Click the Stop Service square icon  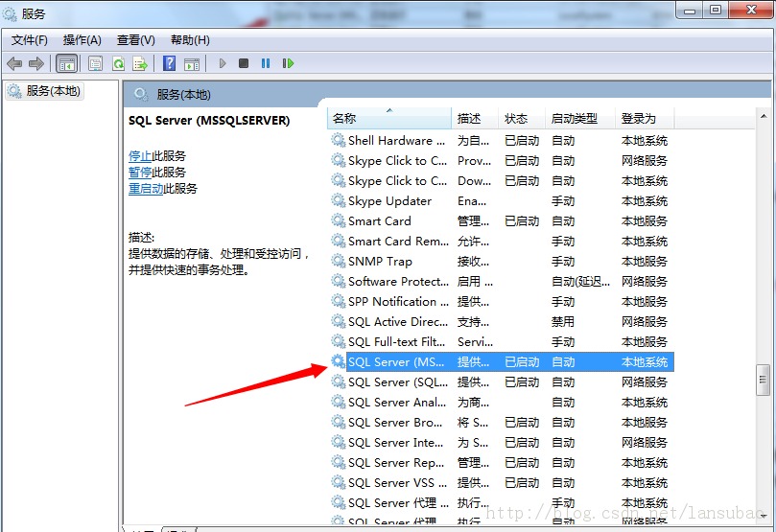pyautogui.click(x=244, y=63)
